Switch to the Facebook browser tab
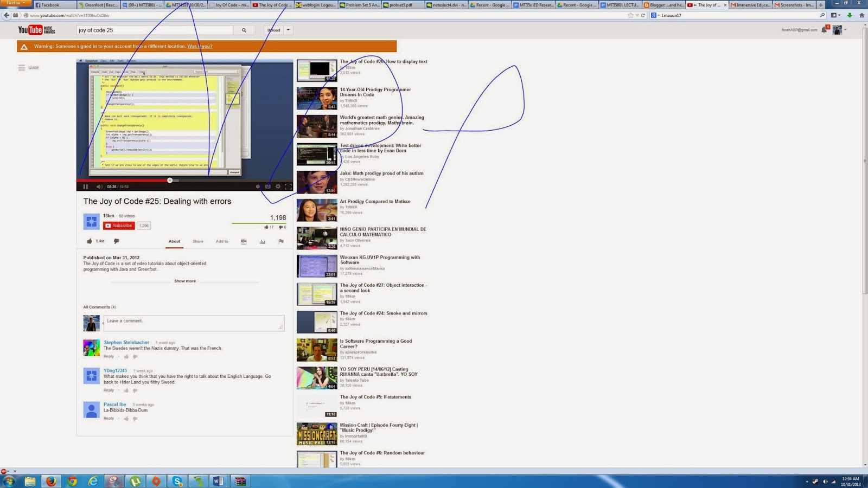Image resolution: width=868 pixels, height=488 pixels. pyautogui.click(x=54, y=5)
